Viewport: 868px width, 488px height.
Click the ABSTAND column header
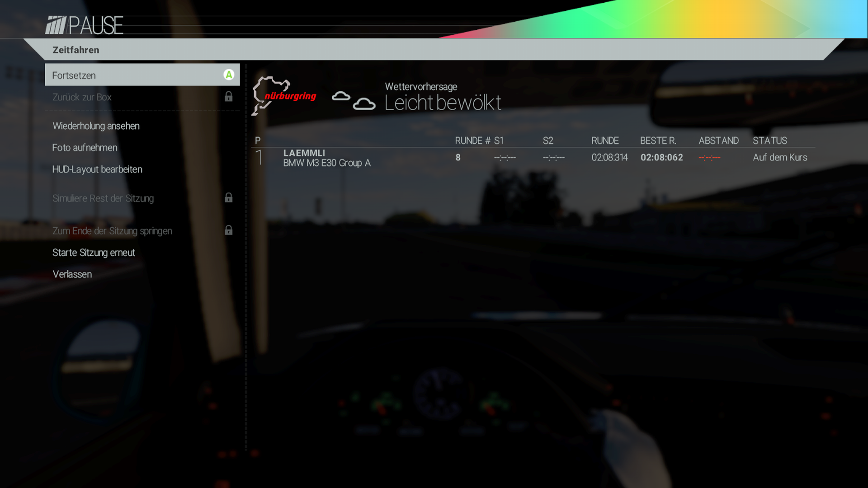[719, 141]
